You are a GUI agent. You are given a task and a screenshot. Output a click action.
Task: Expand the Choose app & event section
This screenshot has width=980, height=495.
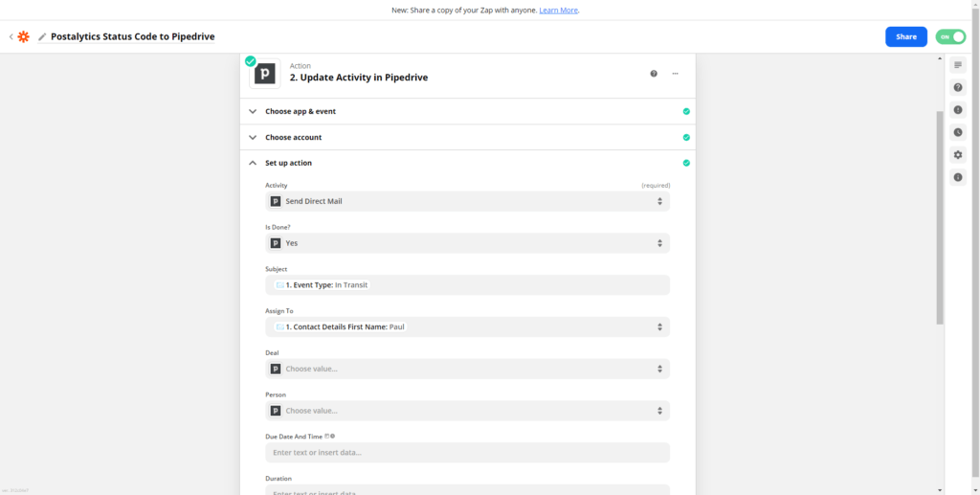pos(467,111)
